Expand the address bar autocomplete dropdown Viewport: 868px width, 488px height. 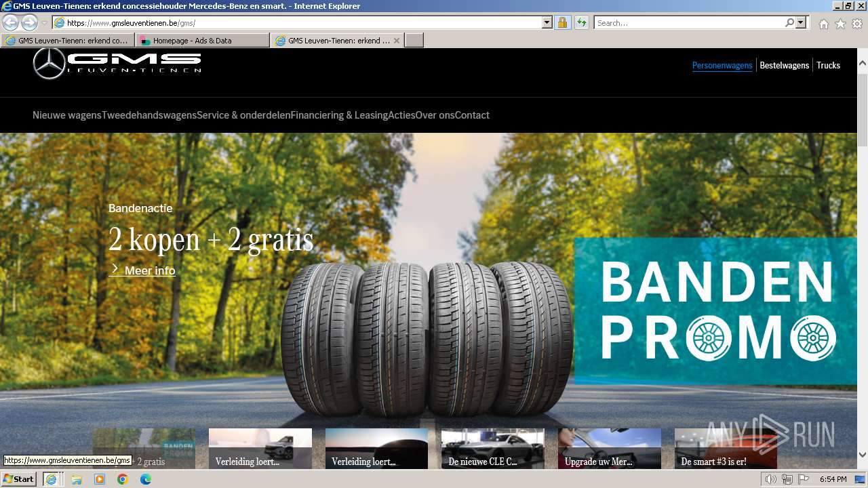click(x=547, y=22)
